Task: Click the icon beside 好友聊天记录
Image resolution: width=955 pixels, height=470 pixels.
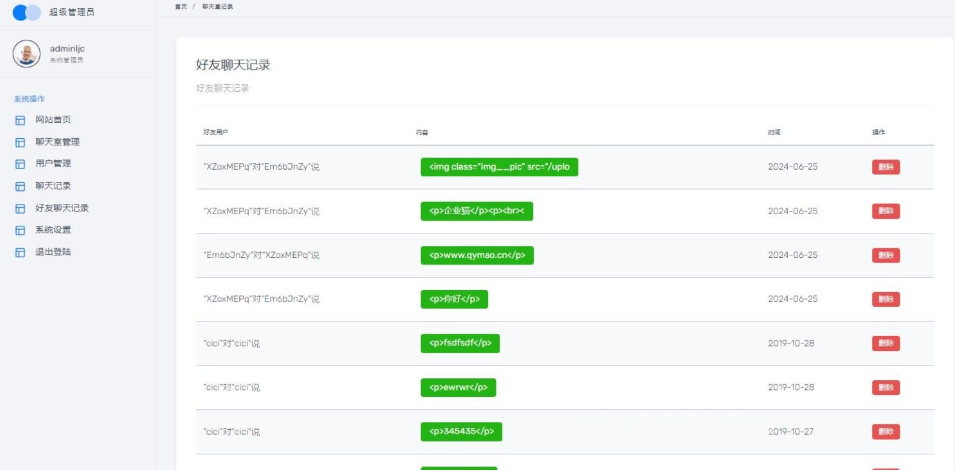Action: (x=20, y=208)
